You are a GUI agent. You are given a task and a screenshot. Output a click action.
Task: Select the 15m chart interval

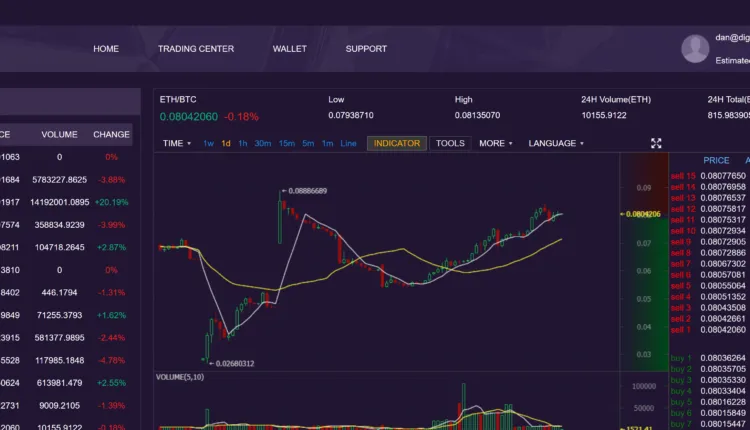287,143
